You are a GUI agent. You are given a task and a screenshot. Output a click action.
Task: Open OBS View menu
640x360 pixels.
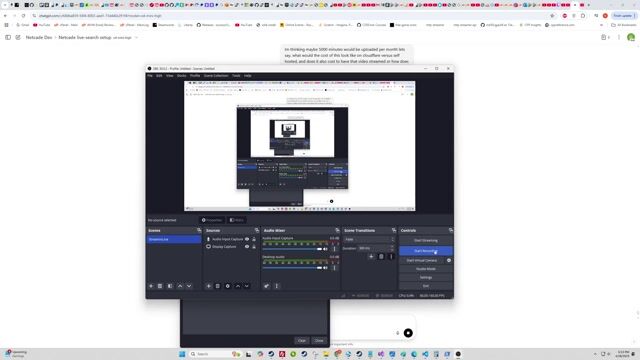click(169, 76)
